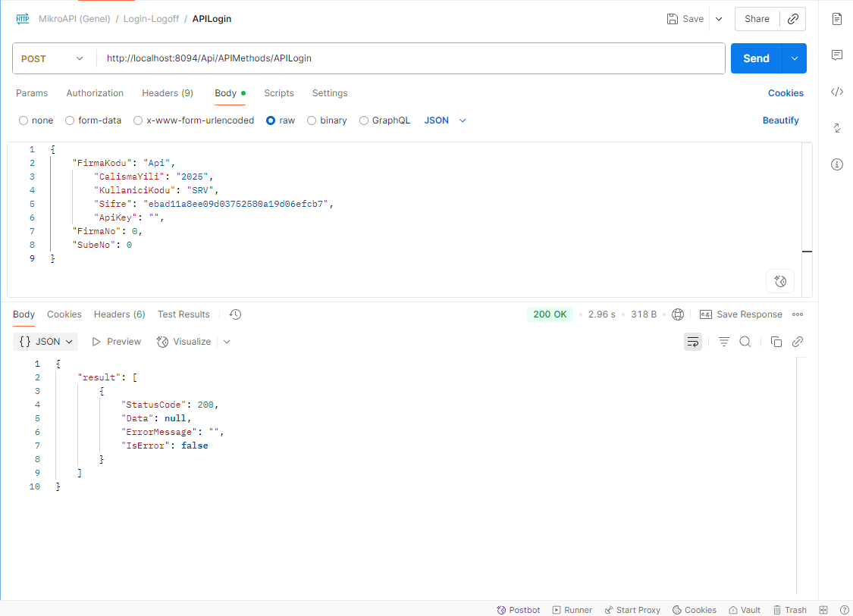
Task: Click the HTTP request type icon
Action: point(22,19)
